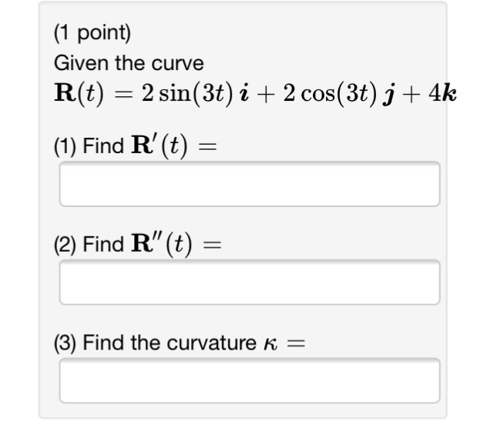
Task: Click the word "Find" in question two
Action: (x=98, y=245)
